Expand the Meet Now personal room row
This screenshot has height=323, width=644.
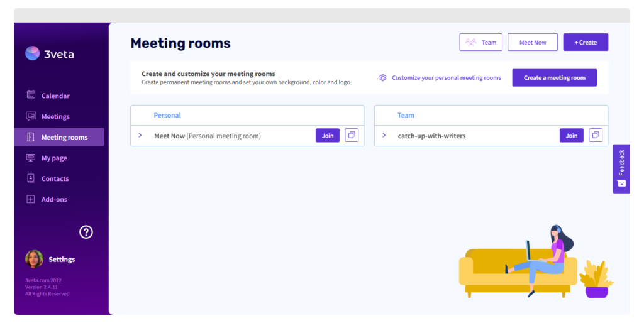click(140, 136)
